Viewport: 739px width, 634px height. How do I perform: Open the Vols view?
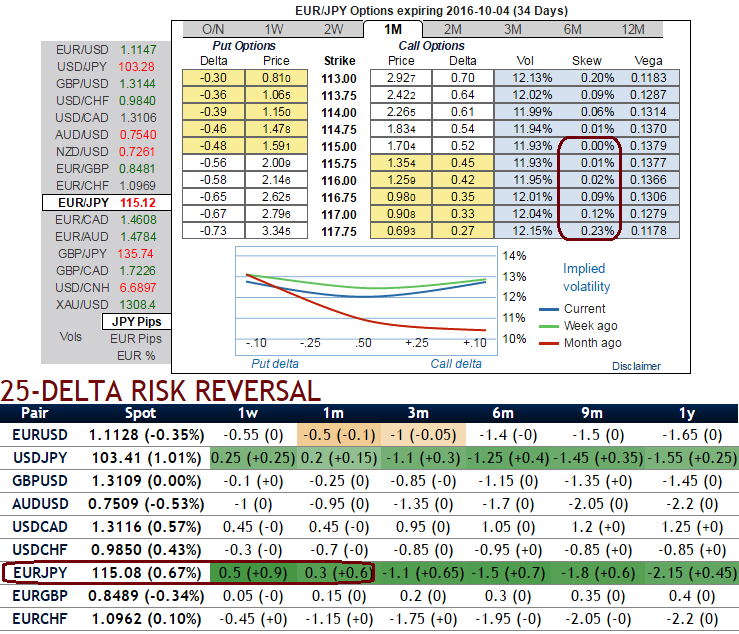(x=71, y=337)
